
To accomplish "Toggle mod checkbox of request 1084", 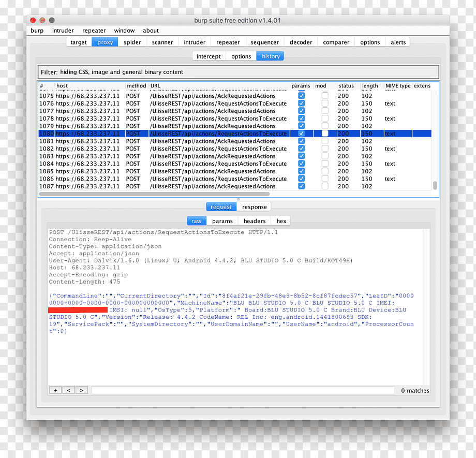I will coord(325,164).
